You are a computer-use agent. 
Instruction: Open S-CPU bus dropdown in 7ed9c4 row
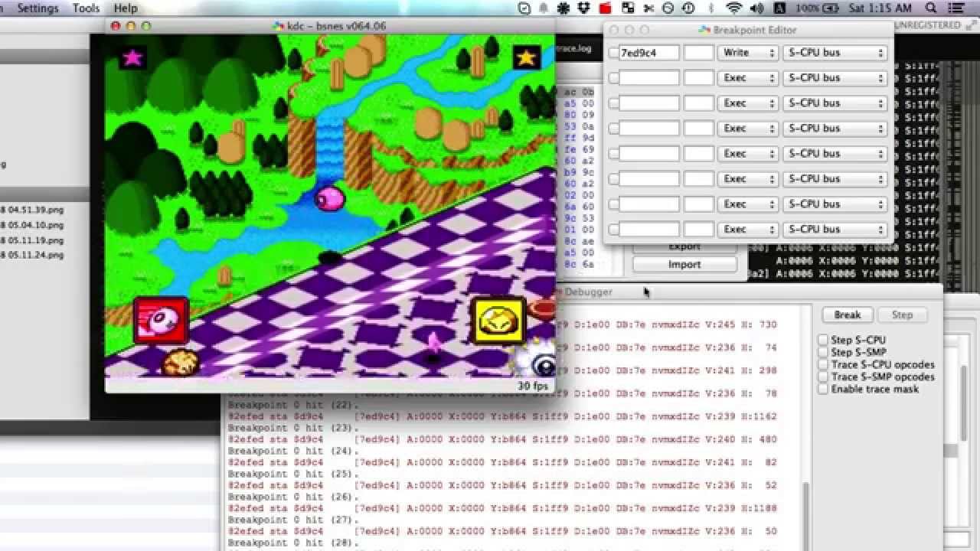pyautogui.click(x=835, y=53)
